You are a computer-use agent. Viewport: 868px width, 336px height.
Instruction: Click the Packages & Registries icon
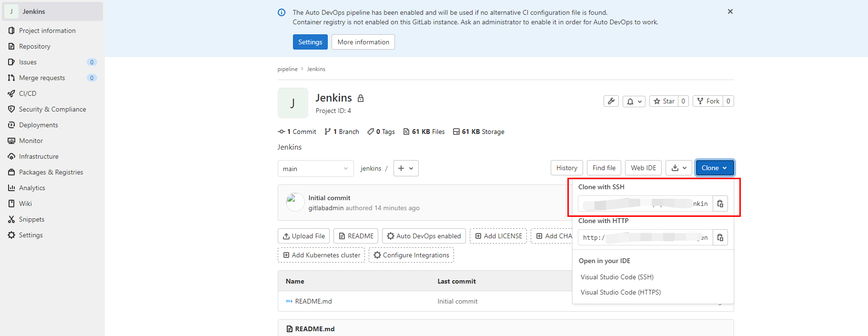11,172
